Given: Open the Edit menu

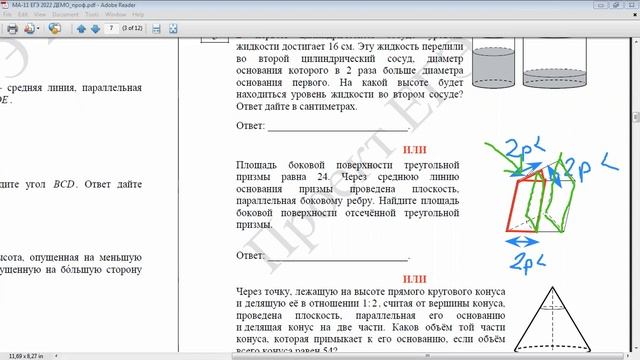Looking at the screenshot, I should (23, 14).
